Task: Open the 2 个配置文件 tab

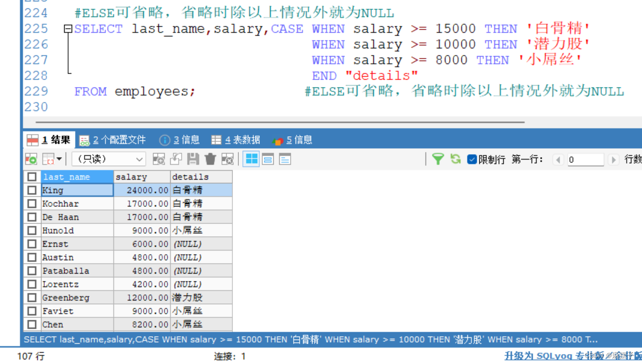Action: (x=112, y=140)
